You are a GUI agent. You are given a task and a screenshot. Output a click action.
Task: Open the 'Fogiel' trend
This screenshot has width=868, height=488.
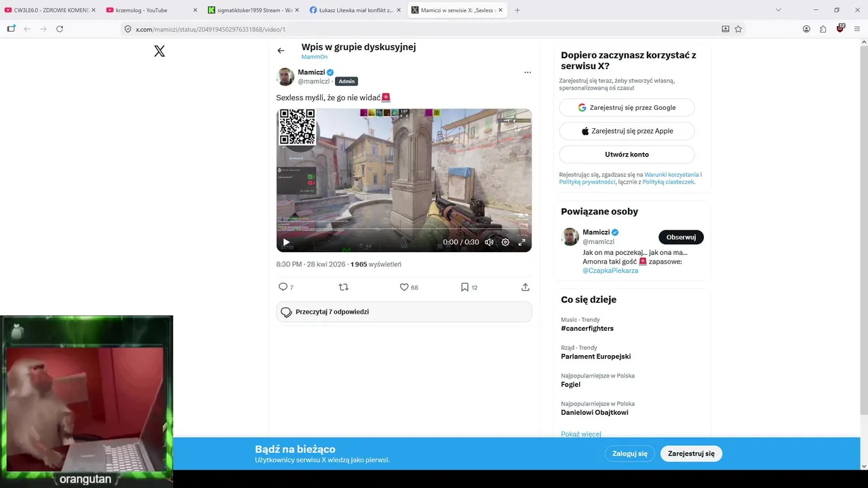pyautogui.click(x=570, y=384)
